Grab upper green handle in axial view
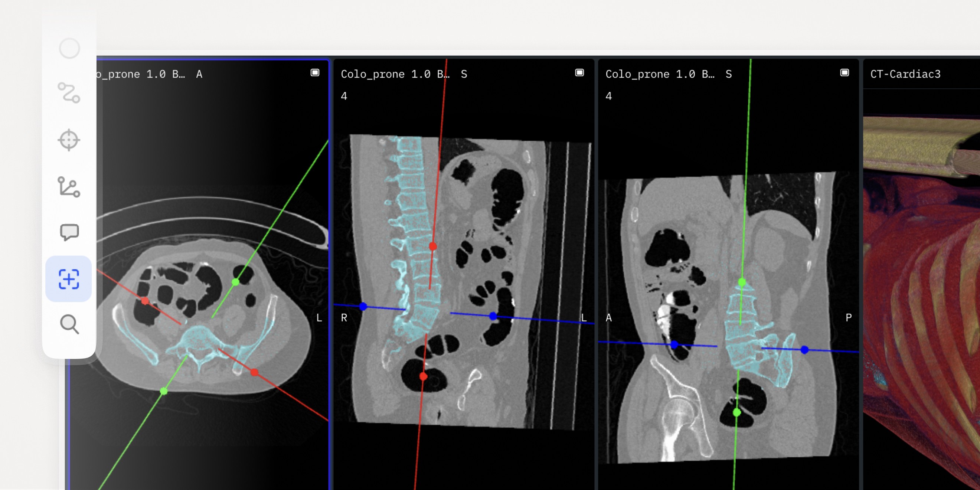The height and width of the screenshot is (490, 980). click(235, 282)
